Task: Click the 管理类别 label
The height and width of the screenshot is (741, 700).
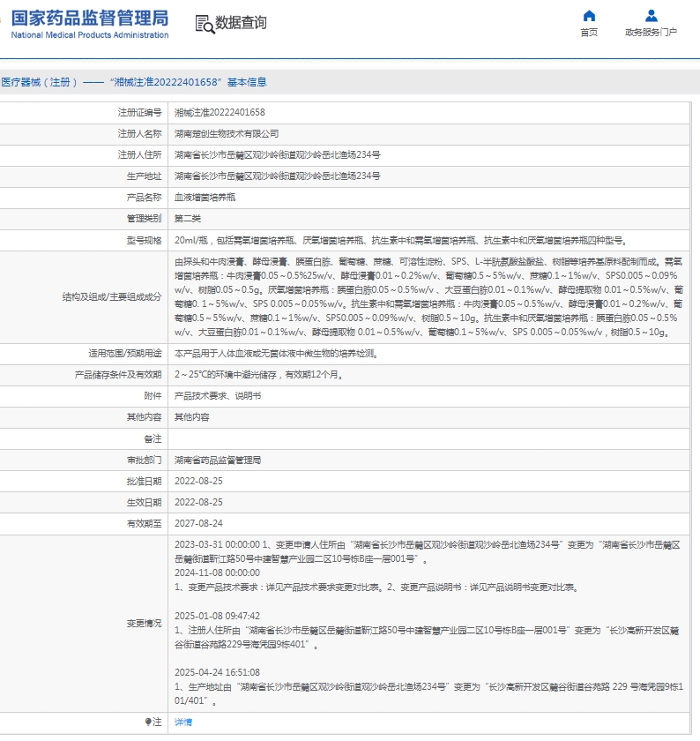Action: [x=144, y=219]
